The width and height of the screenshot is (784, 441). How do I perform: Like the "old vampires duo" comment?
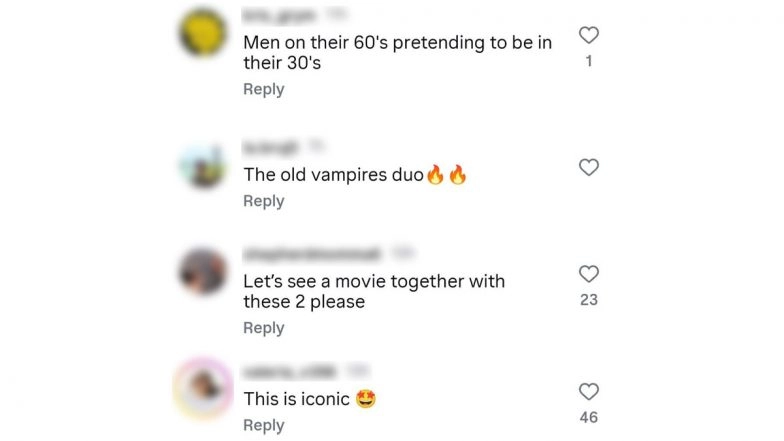(x=588, y=167)
